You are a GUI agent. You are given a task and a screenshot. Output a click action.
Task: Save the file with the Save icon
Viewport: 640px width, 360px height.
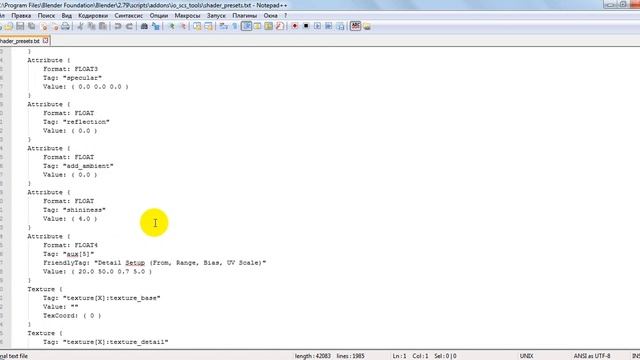click(x=20, y=27)
